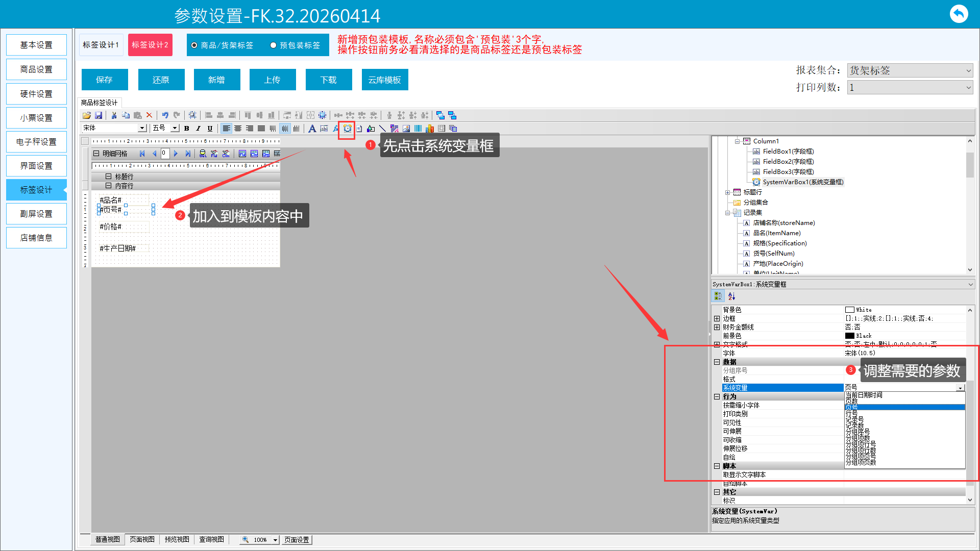Click the system variable box clock icon
The width and height of the screenshot is (980, 551).
point(347,129)
